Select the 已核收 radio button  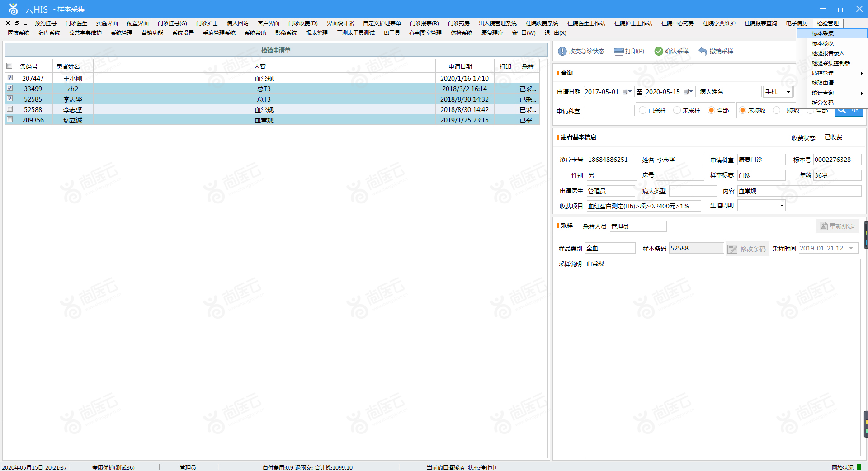777,110
